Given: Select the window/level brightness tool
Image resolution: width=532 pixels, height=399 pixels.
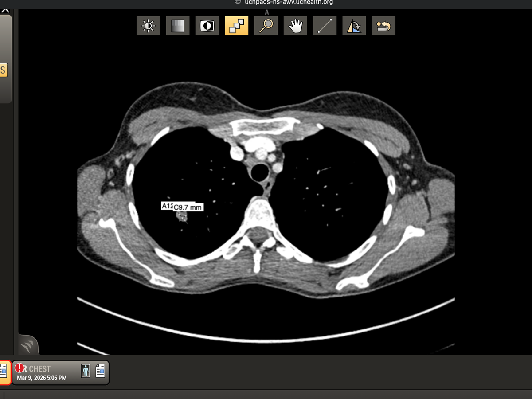Looking at the screenshot, I should click(x=148, y=26).
